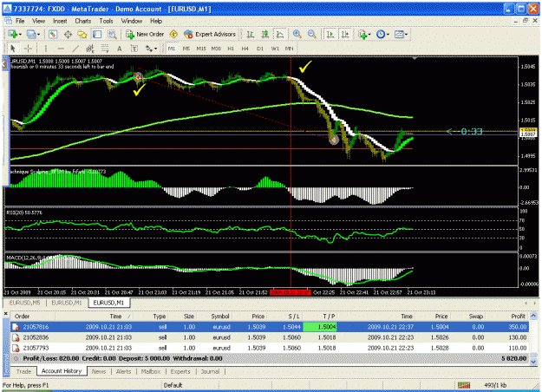Switch chart to D1 timeframe
The image size is (542, 392).
pos(260,49)
